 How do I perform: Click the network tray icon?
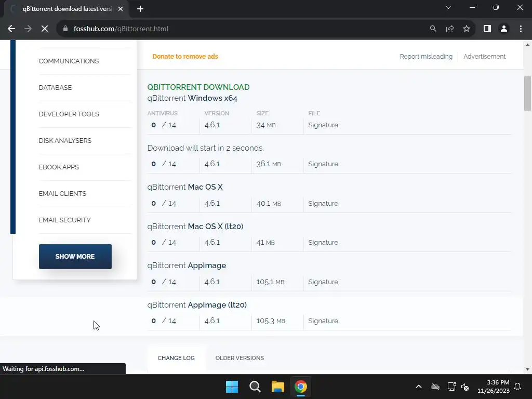(x=451, y=387)
